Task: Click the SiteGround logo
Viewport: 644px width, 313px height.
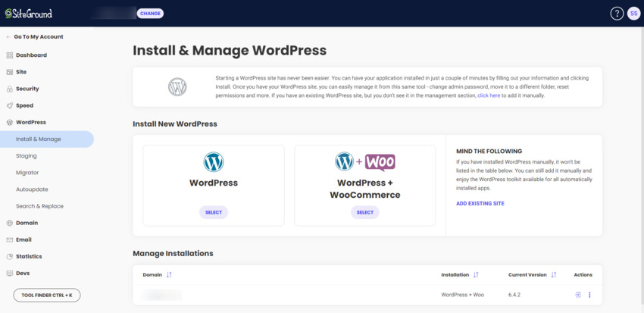Action: pos(28,14)
